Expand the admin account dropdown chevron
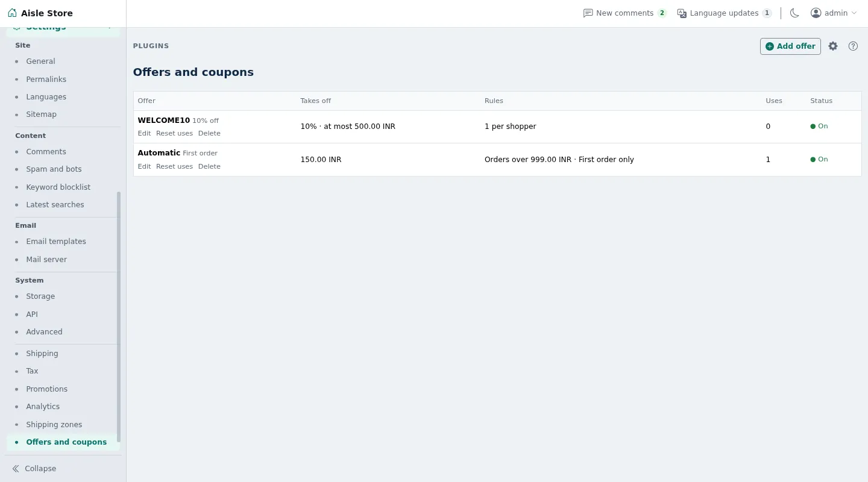The height and width of the screenshot is (482, 868). [x=854, y=13]
